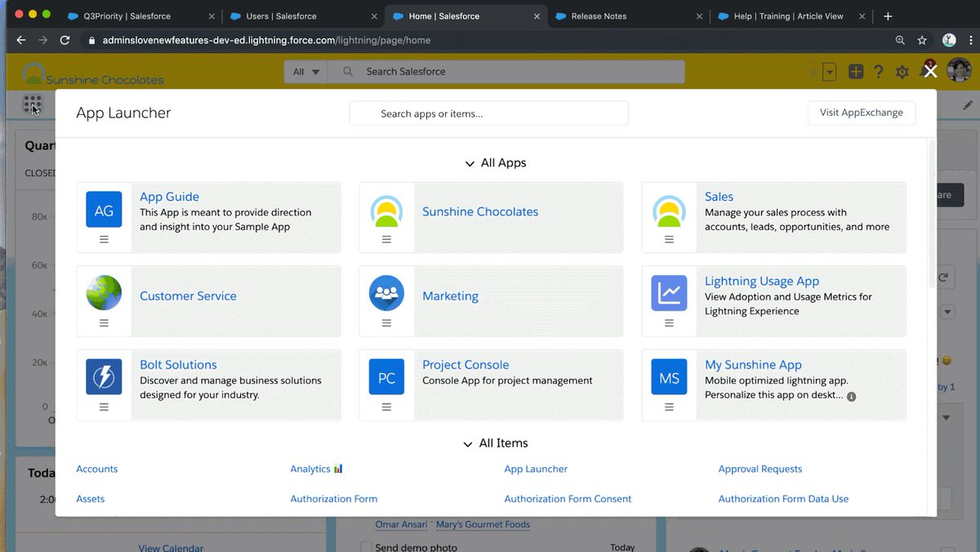Open the Setup gear icon

click(902, 72)
